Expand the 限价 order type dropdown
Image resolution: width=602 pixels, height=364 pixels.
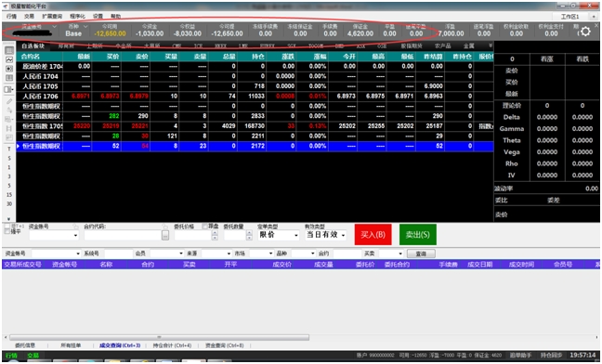[279, 235]
